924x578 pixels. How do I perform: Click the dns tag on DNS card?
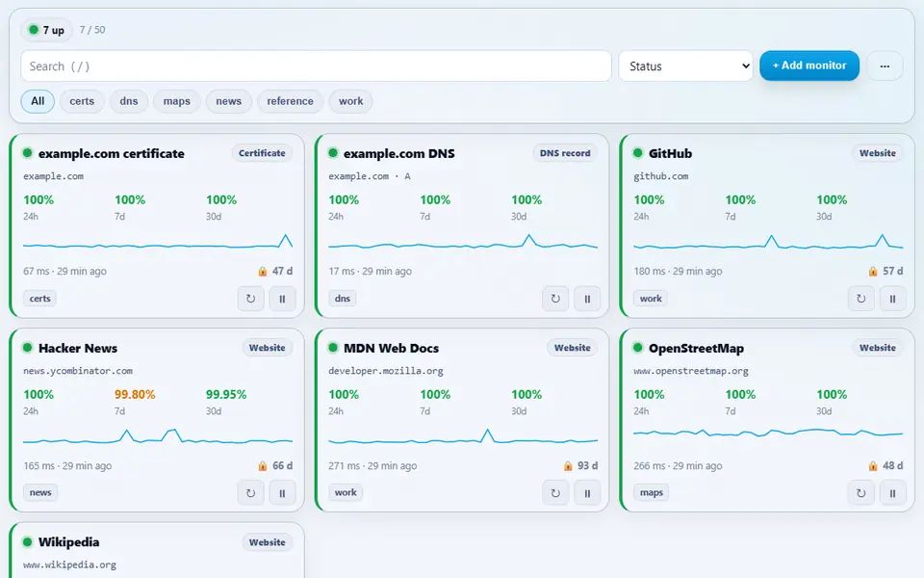pyautogui.click(x=343, y=299)
